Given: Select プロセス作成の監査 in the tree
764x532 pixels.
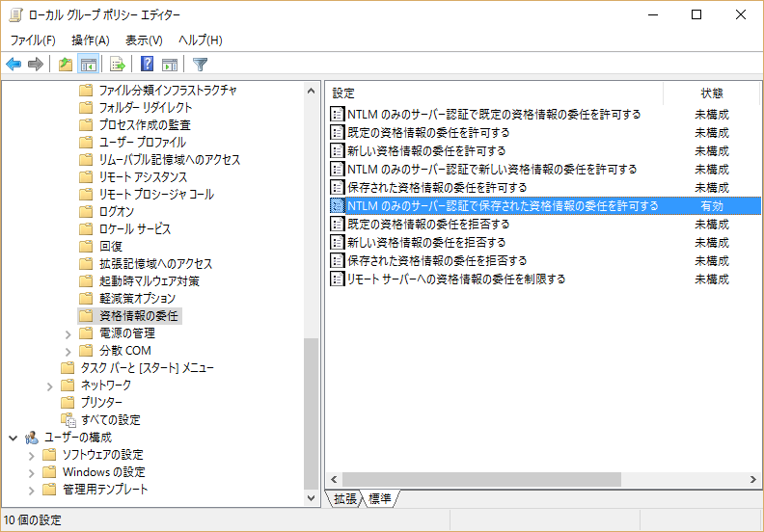Looking at the screenshot, I should tap(145, 124).
